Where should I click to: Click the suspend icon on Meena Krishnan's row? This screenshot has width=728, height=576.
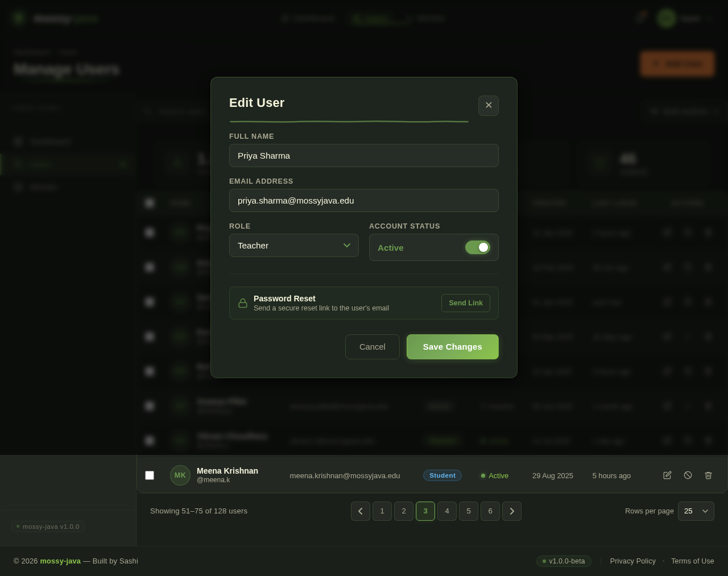(687, 475)
